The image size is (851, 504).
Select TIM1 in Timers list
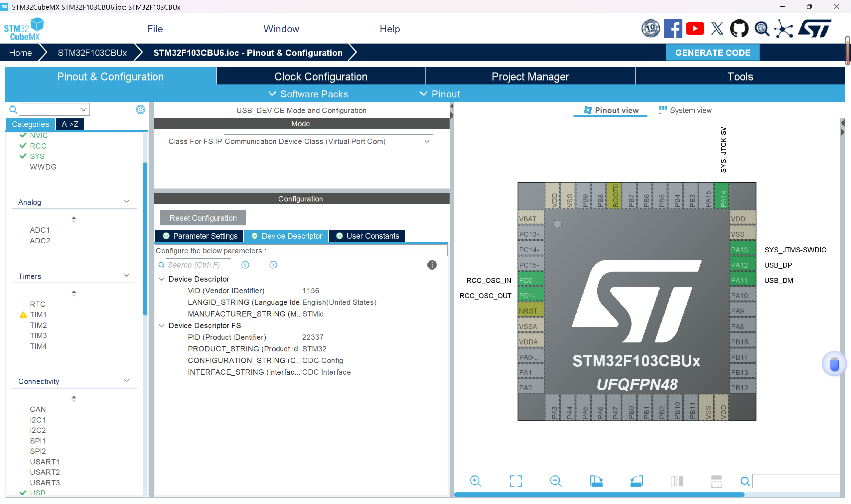pos(38,315)
